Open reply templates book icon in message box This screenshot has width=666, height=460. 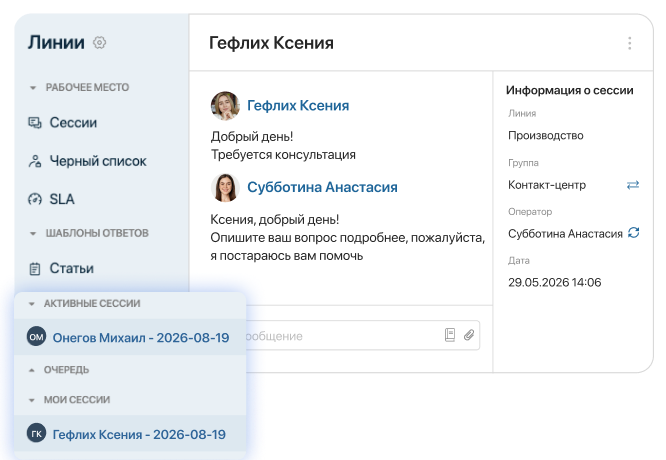pyautogui.click(x=450, y=335)
